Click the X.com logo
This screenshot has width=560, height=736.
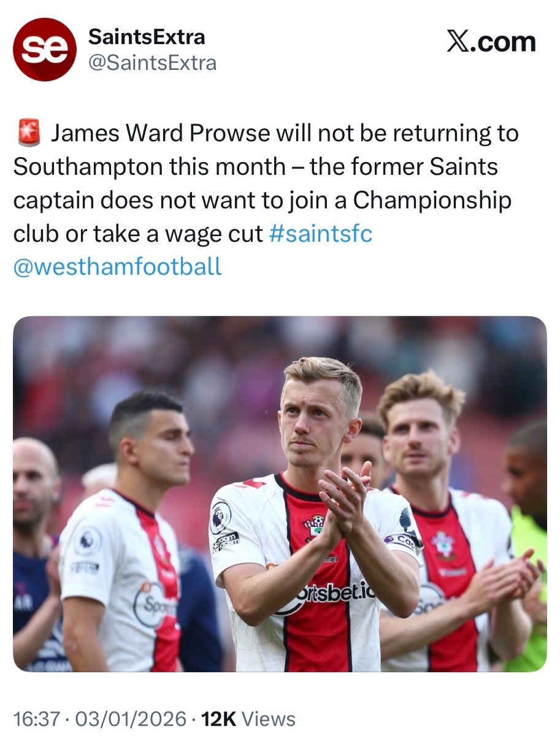490,43
